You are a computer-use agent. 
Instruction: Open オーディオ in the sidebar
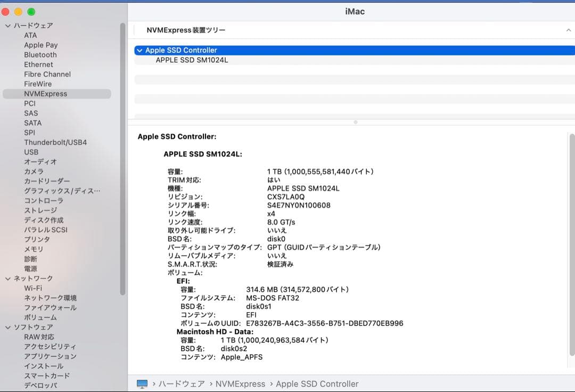pyautogui.click(x=40, y=162)
